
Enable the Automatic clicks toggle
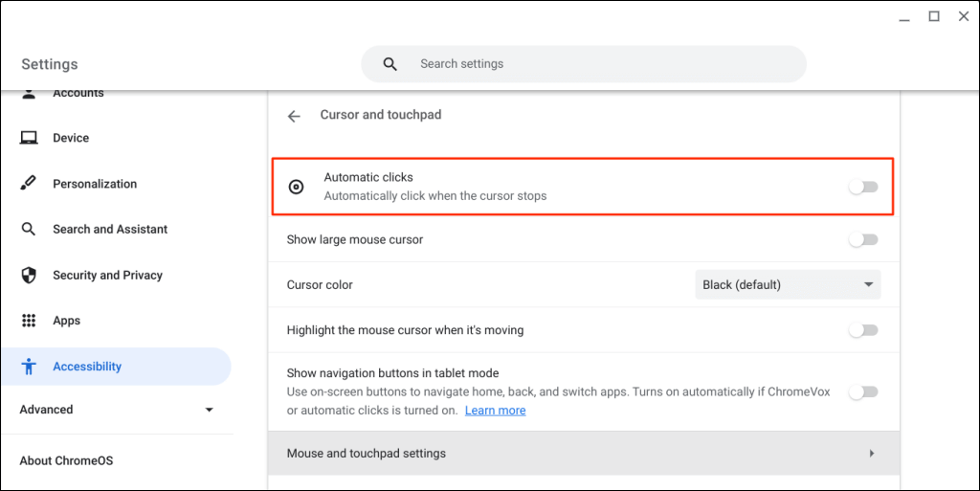[863, 187]
